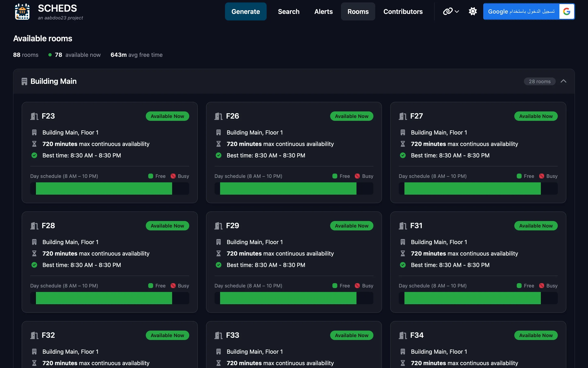
Task: Click the Available Now badge on F28
Action: click(x=167, y=226)
